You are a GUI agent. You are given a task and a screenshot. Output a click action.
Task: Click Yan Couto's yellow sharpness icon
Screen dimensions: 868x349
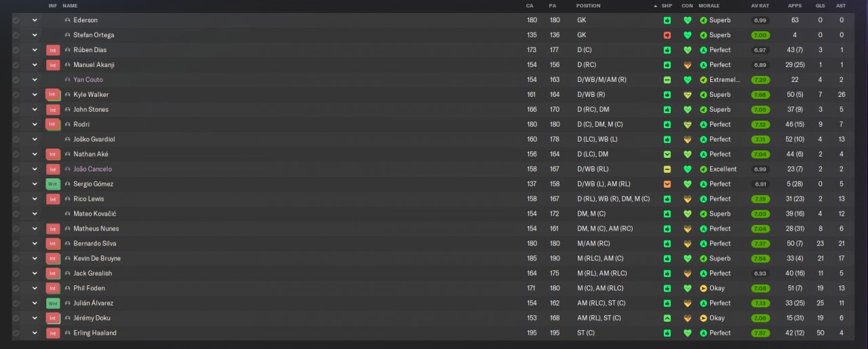667,80
